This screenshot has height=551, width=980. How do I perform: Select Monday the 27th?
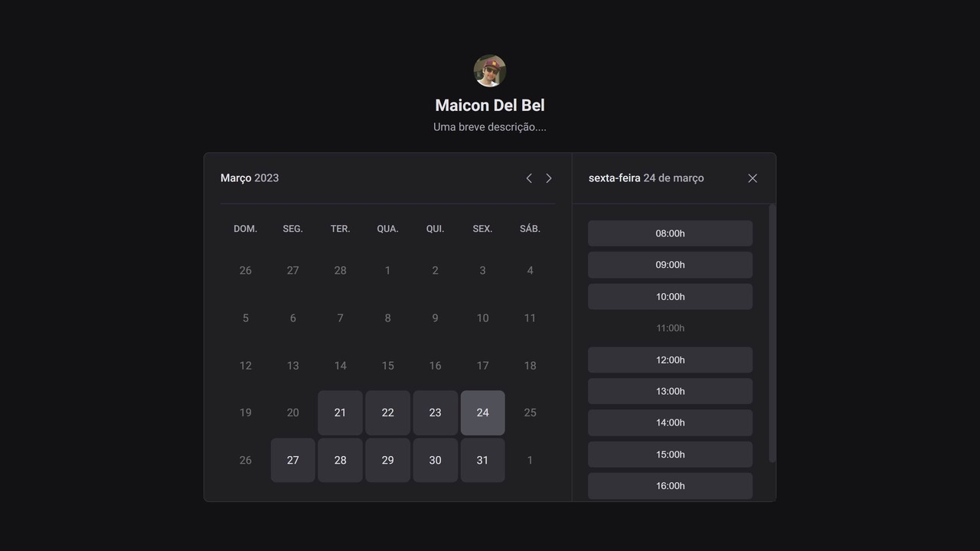tap(292, 460)
